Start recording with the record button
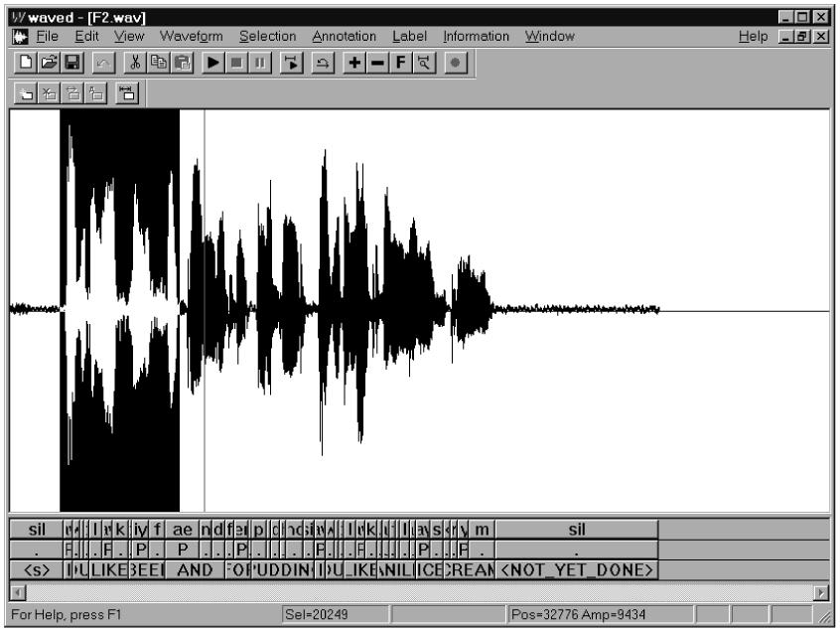The height and width of the screenshot is (630, 840). tap(456, 63)
